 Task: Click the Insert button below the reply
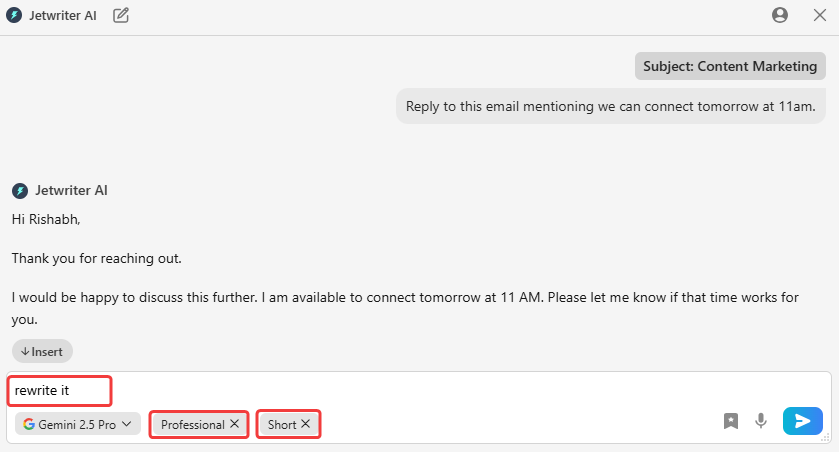pyautogui.click(x=42, y=351)
